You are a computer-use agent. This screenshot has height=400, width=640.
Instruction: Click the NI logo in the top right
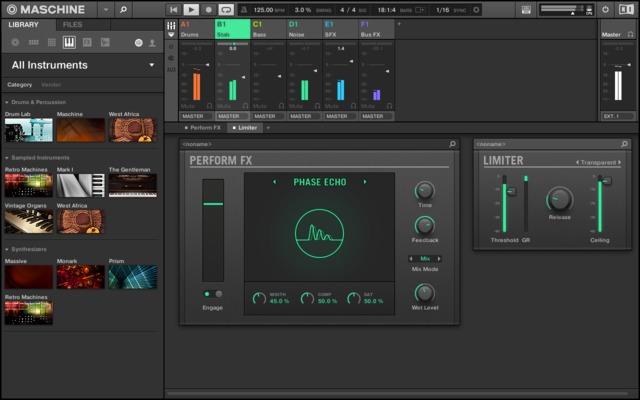coord(626,9)
